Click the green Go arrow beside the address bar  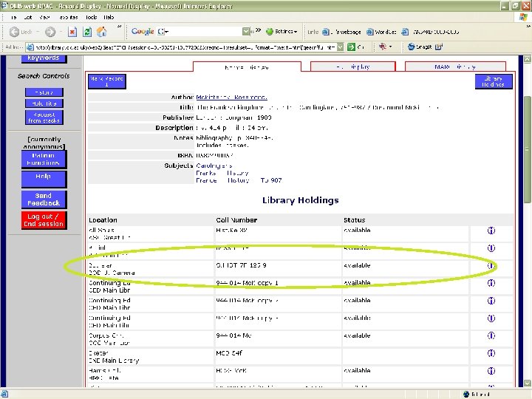point(351,47)
